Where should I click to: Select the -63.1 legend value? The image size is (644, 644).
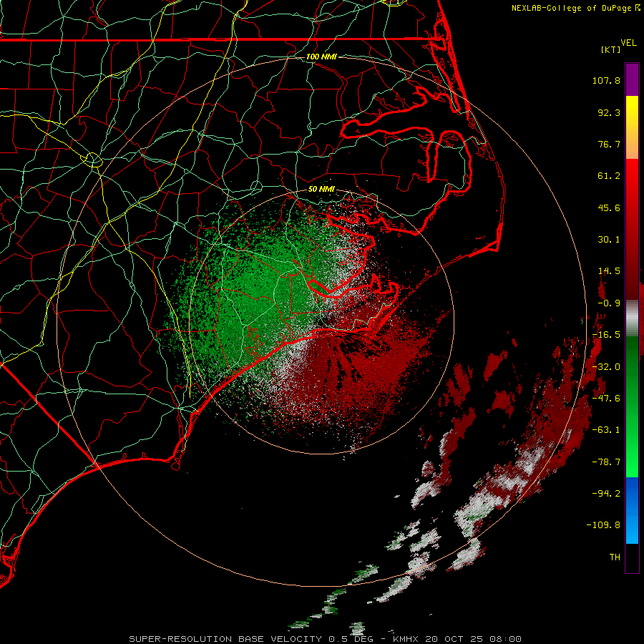(x=606, y=430)
